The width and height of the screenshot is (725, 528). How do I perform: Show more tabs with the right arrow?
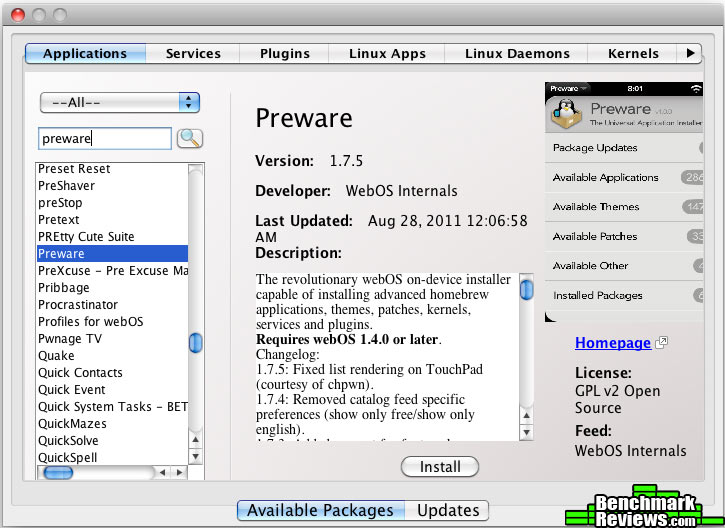pos(690,53)
